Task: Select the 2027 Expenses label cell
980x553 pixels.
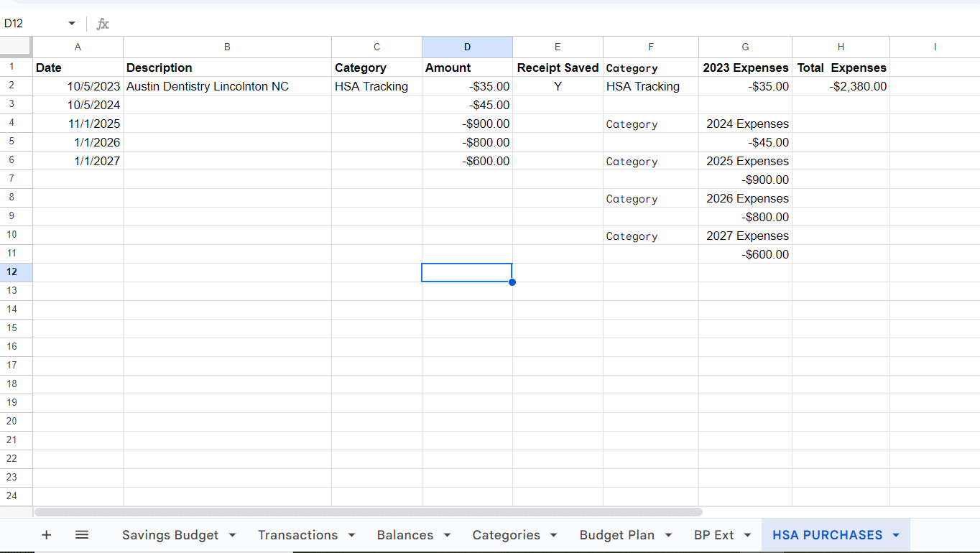Action: click(745, 236)
